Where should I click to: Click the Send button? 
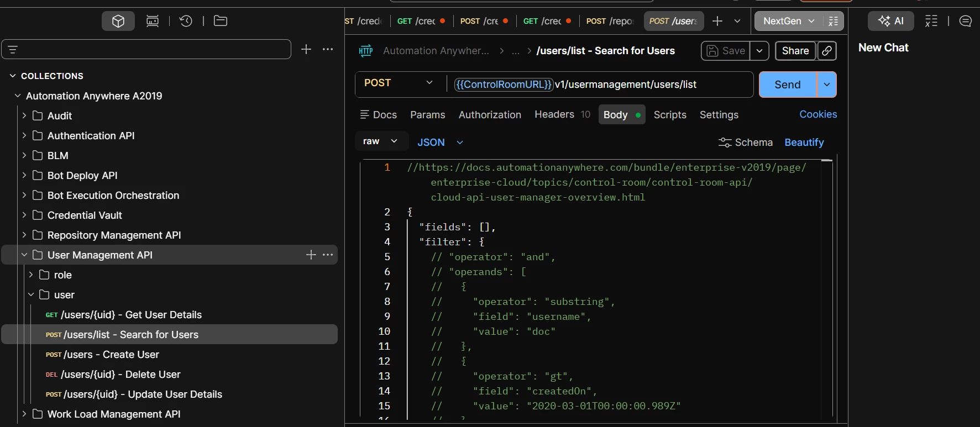point(788,85)
